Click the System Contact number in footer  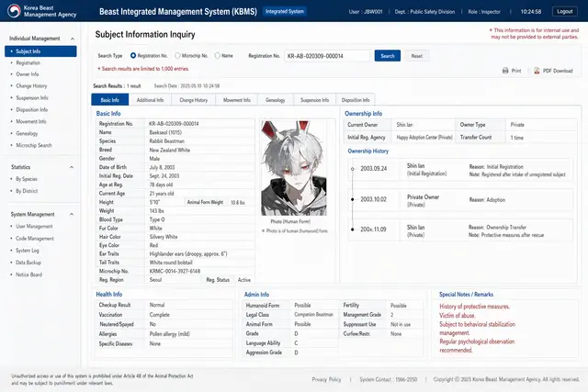[x=405, y=379]
